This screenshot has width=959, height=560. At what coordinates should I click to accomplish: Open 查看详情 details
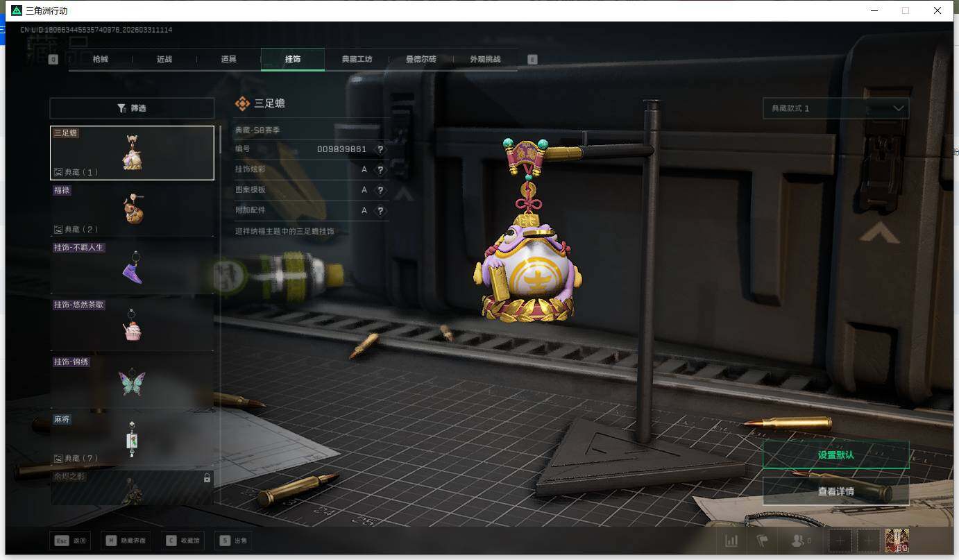(835, 491)
